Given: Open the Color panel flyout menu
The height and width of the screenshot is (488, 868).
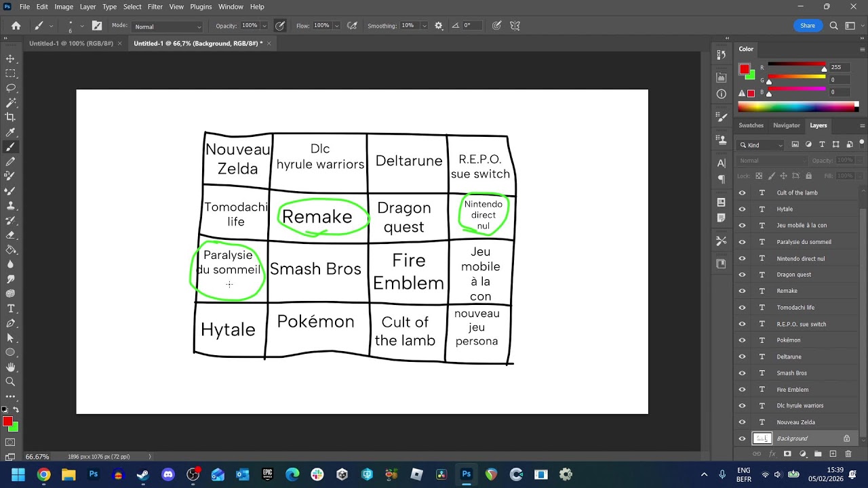Looking at the screenshot, I should [863, 49].
